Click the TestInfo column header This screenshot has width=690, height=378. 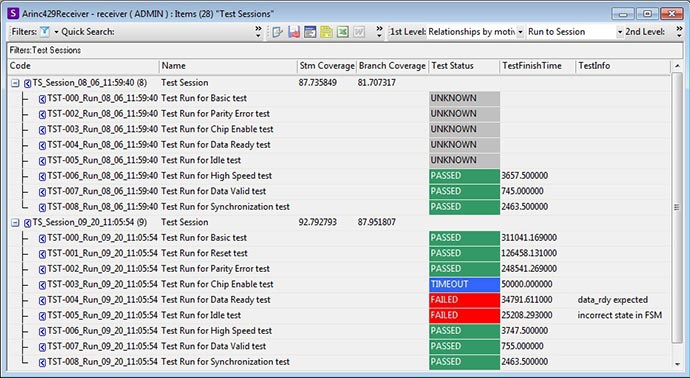pyautogui.click(x=623, y=66)
